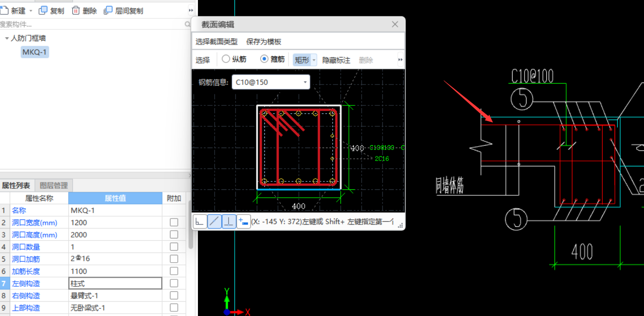The width and height of the screenshot is (644, 316).
Task: Tick the 附加 checkbox for 洞口高度
Action: pos(174,234)
